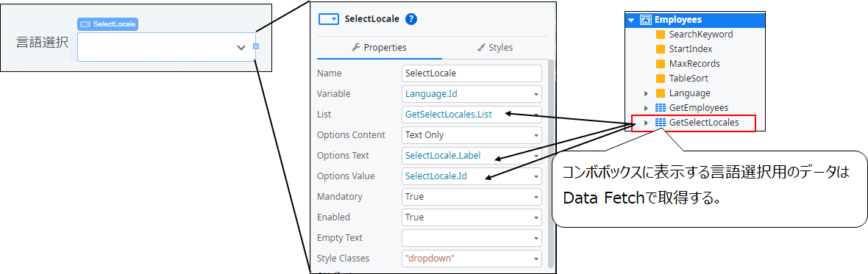Collapse the Employees tree node

coord(631,20)
